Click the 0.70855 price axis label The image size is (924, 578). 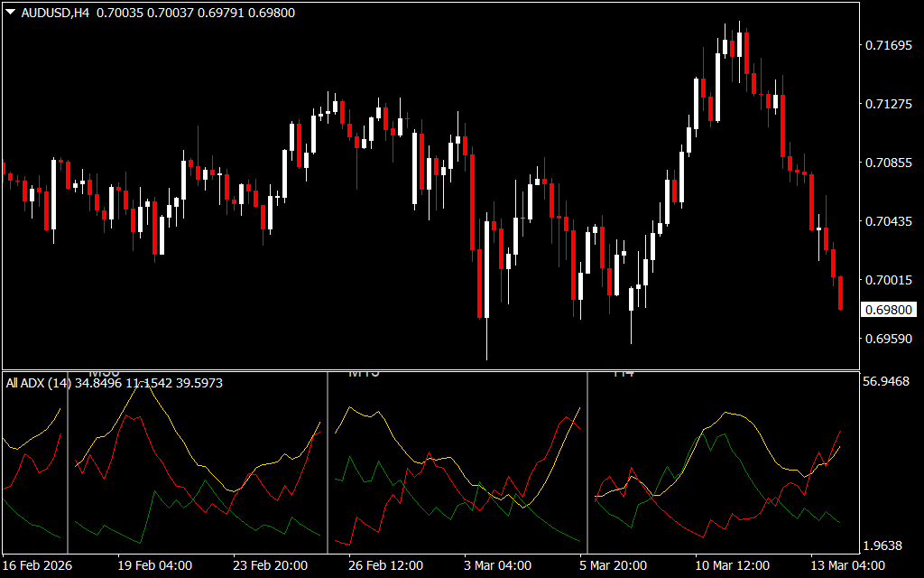pos(890,163)
